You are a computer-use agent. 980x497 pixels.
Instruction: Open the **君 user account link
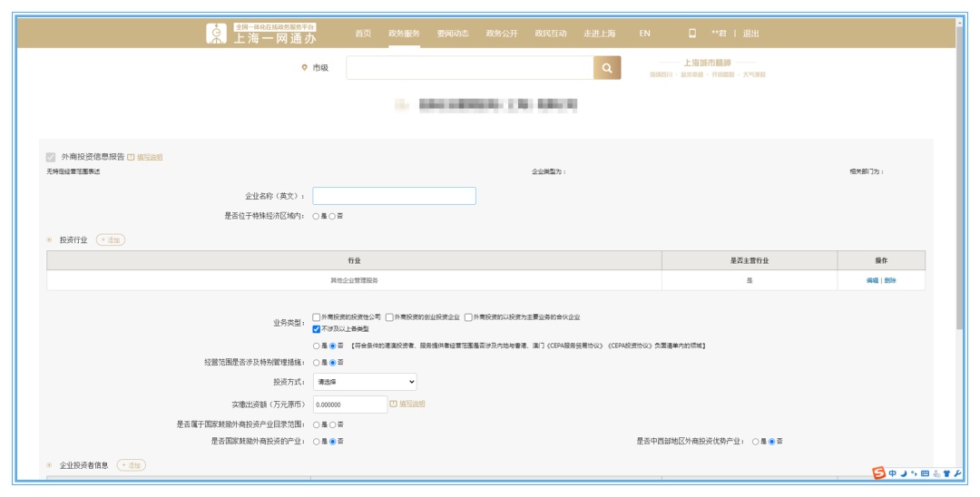(x=719, y=34)
